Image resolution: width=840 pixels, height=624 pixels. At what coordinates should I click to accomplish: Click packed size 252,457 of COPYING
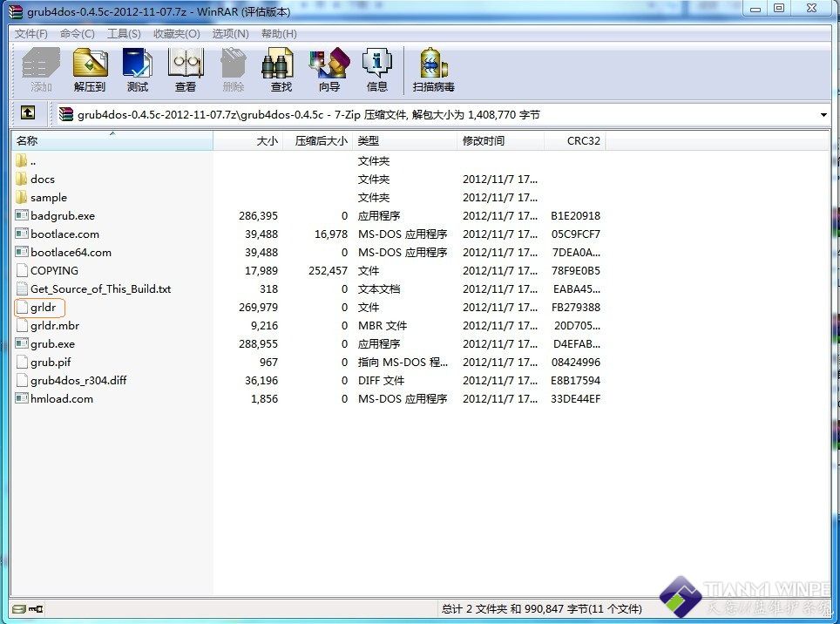(x=328, y=270)
